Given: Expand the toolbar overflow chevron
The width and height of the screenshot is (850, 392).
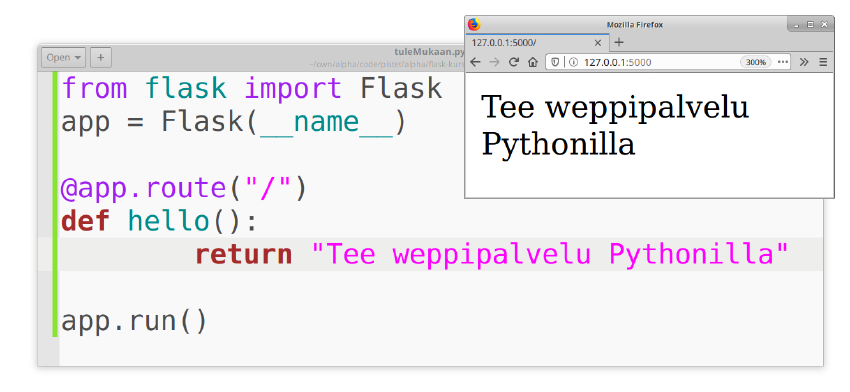Looking at the screenshot, I should click(x=804, y=62).
